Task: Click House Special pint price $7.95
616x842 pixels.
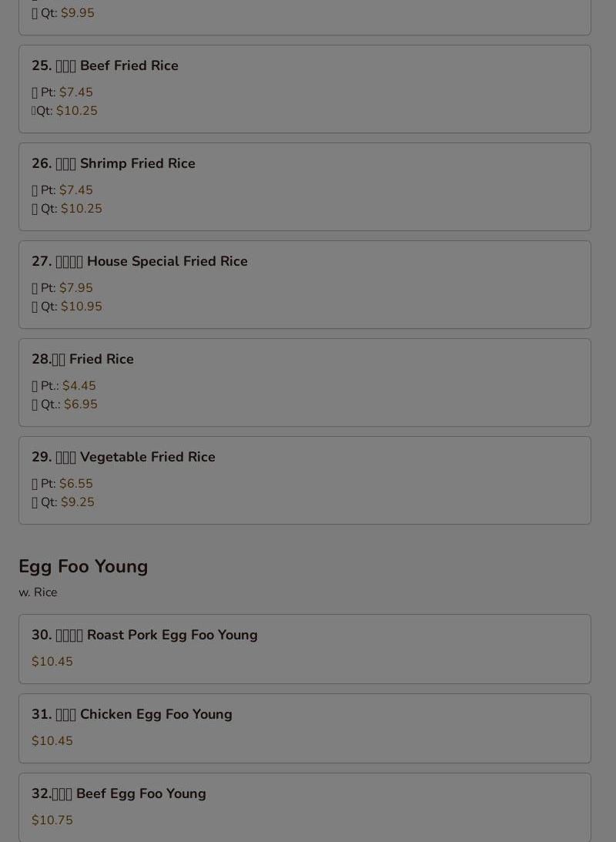Action: 75,288
